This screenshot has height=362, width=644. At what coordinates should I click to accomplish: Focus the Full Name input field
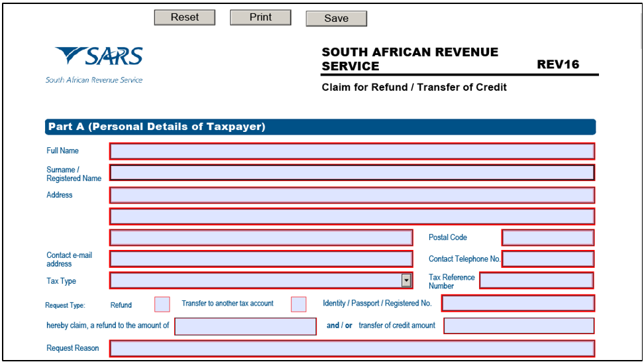click(x=352, y=151)
